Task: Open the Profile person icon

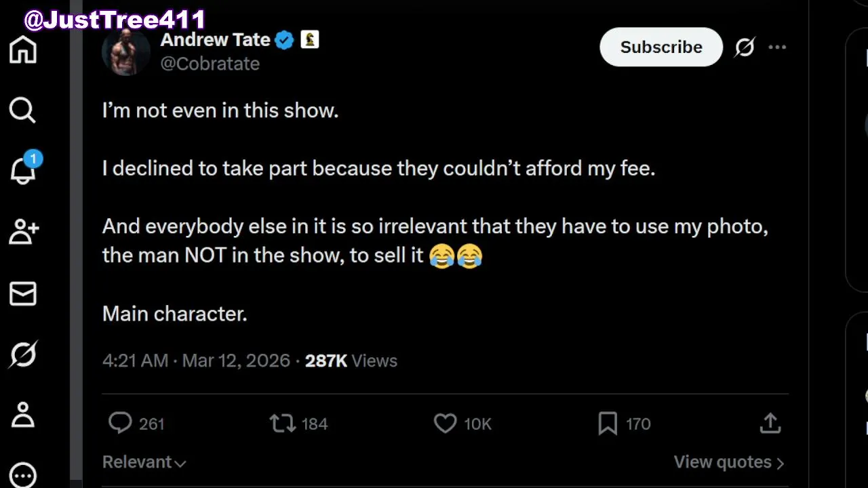Action: pyautogui.click(x=23, y=415)
